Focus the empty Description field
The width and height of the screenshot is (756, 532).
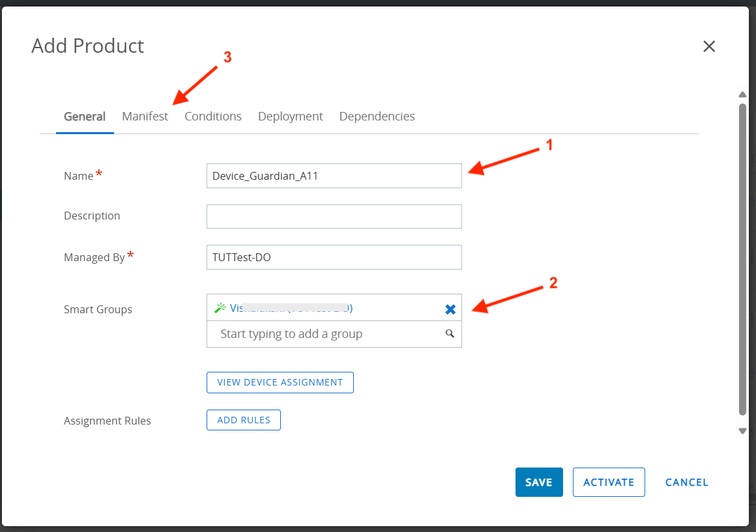pos(334,216)
